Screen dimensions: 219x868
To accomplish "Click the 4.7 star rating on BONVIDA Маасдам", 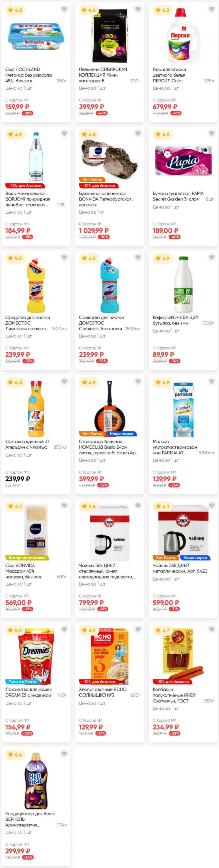I will pyautogui.click(x=15, y=506).
